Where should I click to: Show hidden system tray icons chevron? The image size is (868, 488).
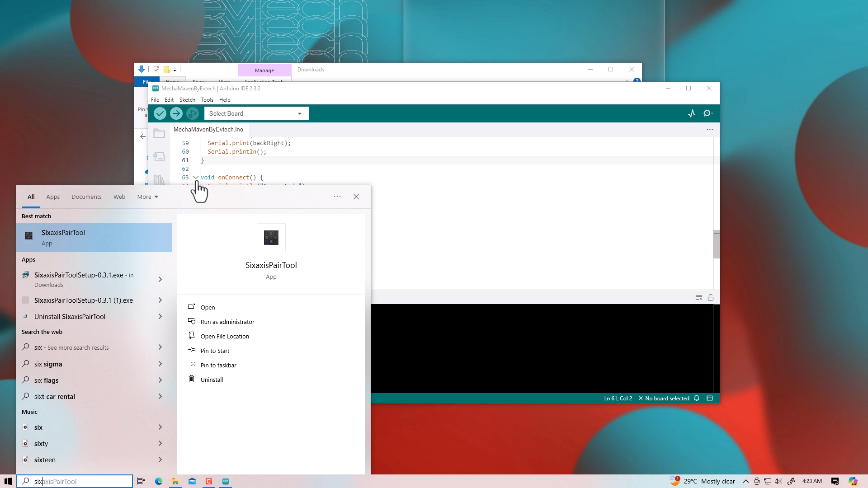746,481
